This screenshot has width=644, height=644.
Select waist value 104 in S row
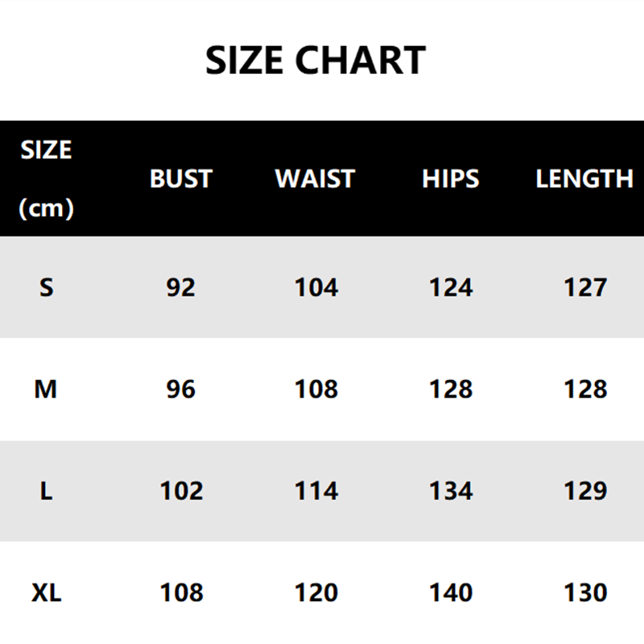coord(316,287)
